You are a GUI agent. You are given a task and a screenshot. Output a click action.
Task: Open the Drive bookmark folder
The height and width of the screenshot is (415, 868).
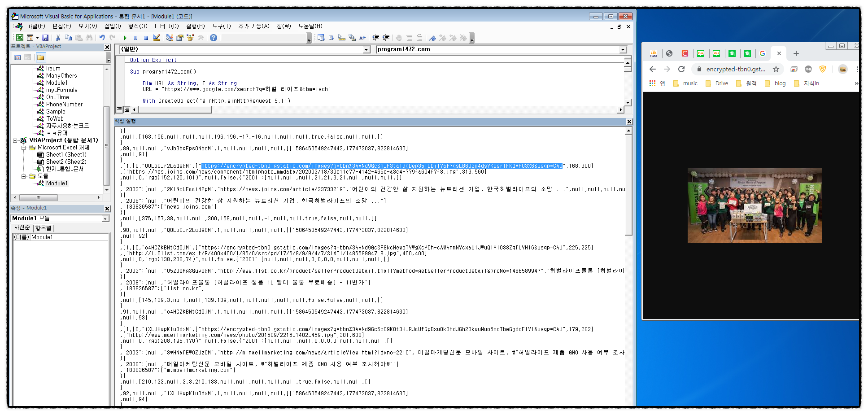point(717,83)
